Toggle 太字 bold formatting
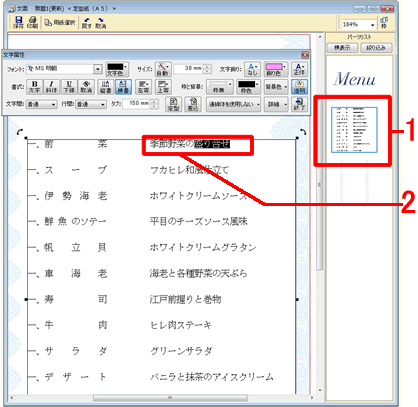 tap(34, 87)
